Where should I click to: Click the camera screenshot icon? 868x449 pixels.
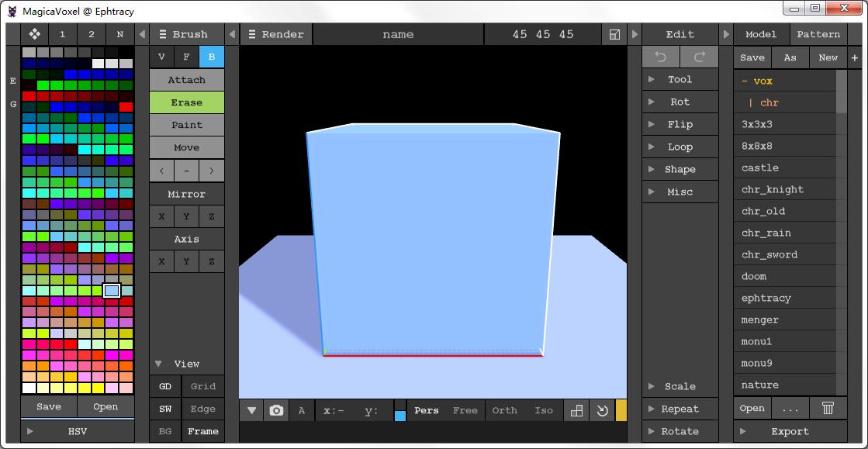coord(276,411)
